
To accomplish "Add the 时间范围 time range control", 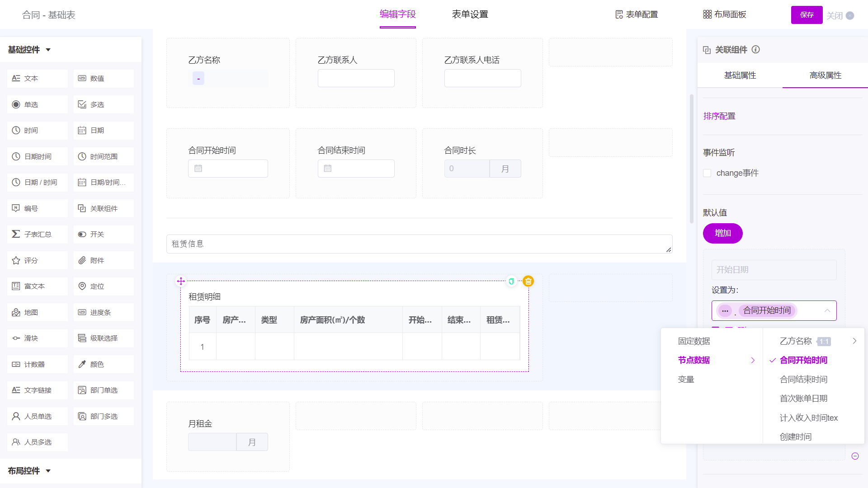I will (104, 157).
